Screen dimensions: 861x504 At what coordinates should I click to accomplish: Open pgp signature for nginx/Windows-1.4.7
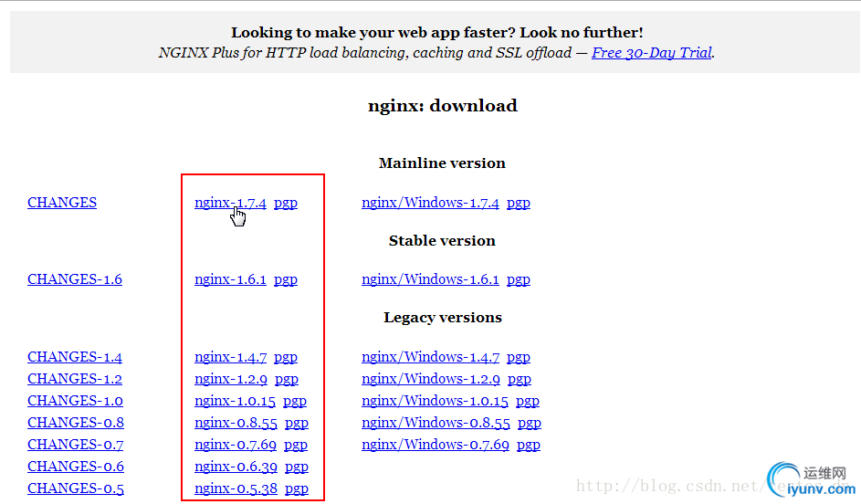click(x=519, y=357)
